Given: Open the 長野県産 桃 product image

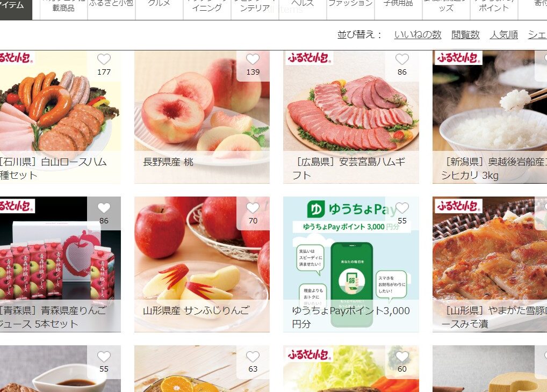Looking at the screenshot, I should 202,117.
